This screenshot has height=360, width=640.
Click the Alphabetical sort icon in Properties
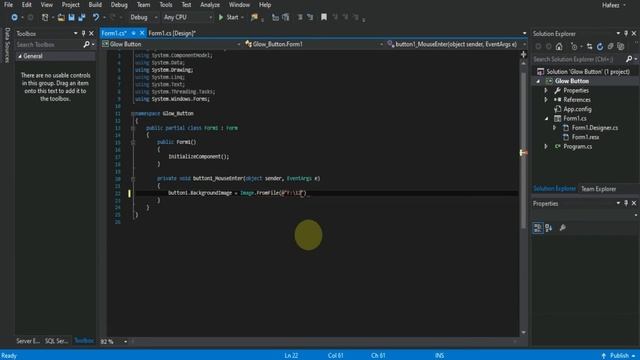click(x=549, y=228)
